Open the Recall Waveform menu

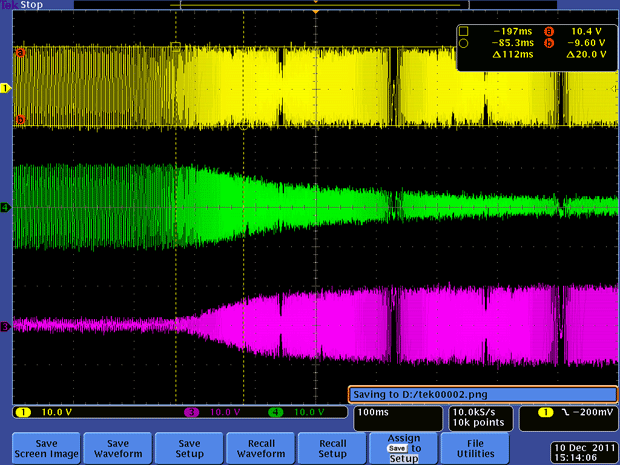tap(261, 448)
